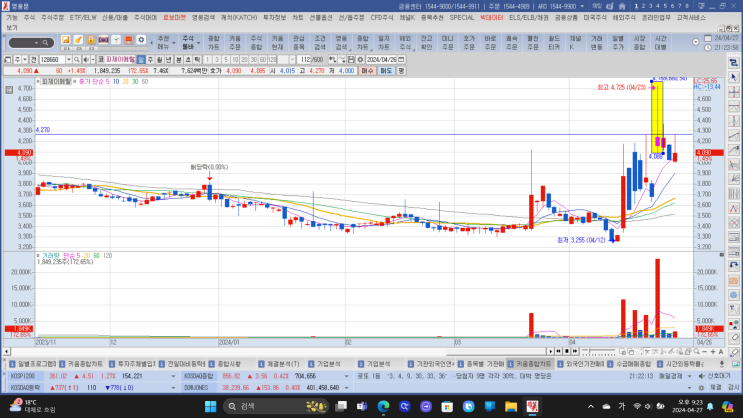
Task: Open the 빅데이터 menu
Action: [x=491, y=18]
